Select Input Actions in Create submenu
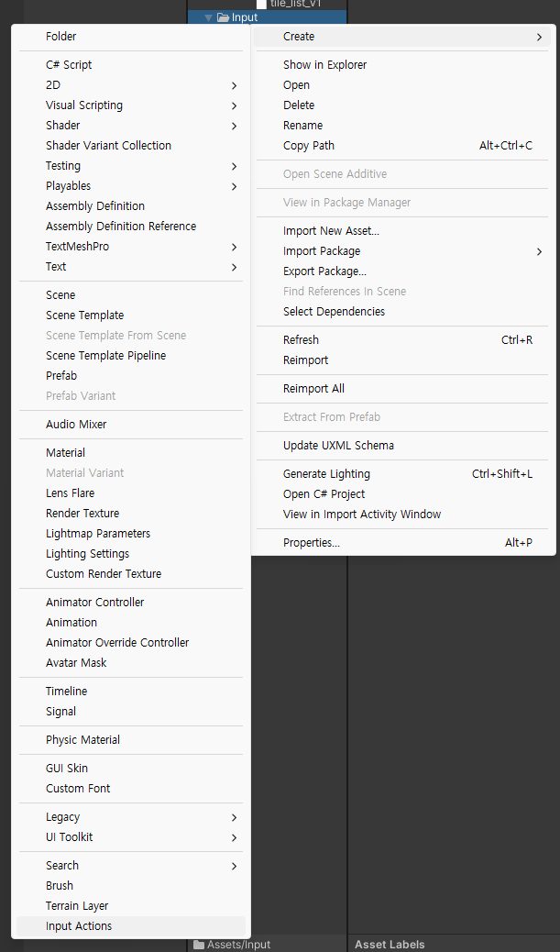The image size is (560, 952). (x=131, y=926)
